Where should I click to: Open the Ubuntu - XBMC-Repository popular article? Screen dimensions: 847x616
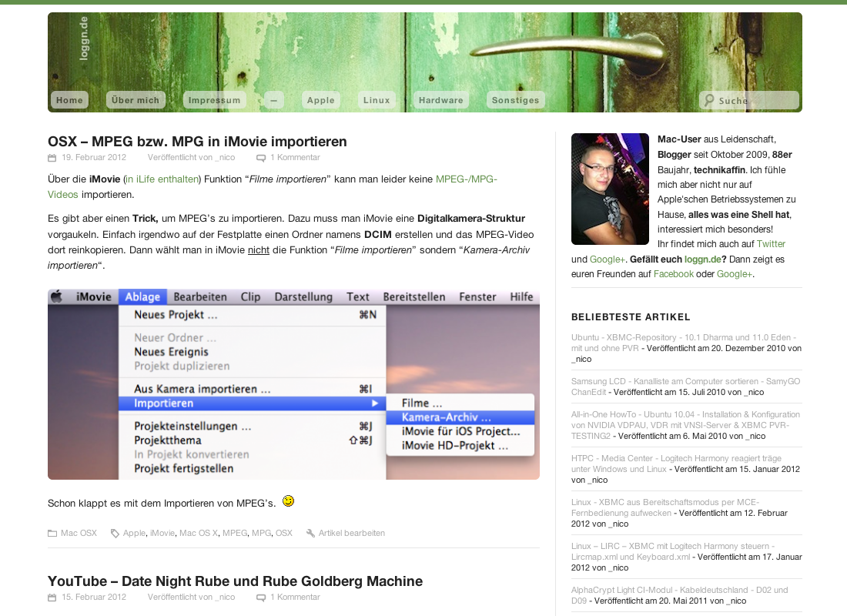[x=683, y=343]
